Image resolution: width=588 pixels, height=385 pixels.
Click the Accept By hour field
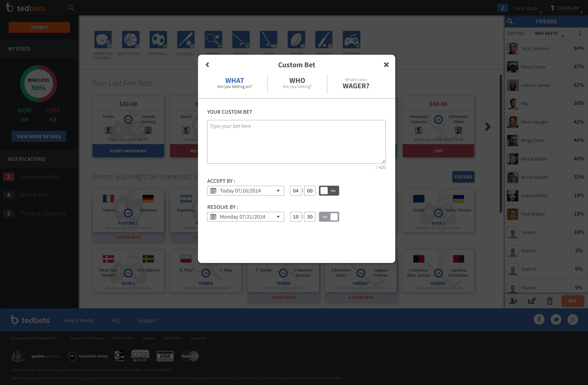point(296,191)
